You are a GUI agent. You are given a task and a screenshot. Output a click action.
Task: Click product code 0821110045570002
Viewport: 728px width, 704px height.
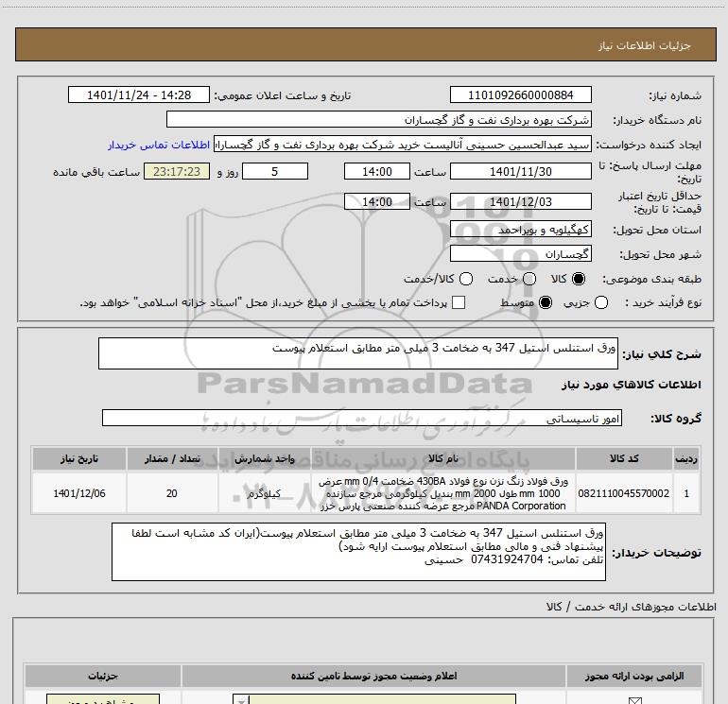[x=624, y=493]
